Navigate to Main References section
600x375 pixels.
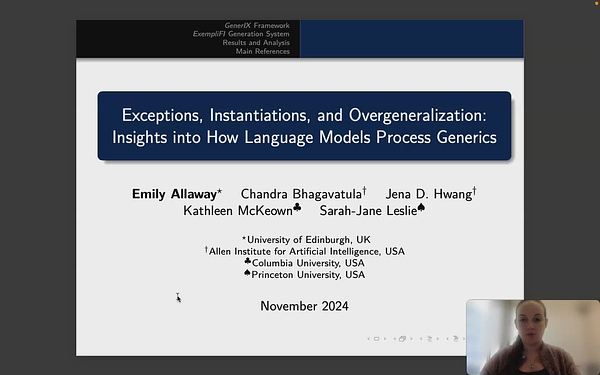pyautogui.click(x=262, y=51)
